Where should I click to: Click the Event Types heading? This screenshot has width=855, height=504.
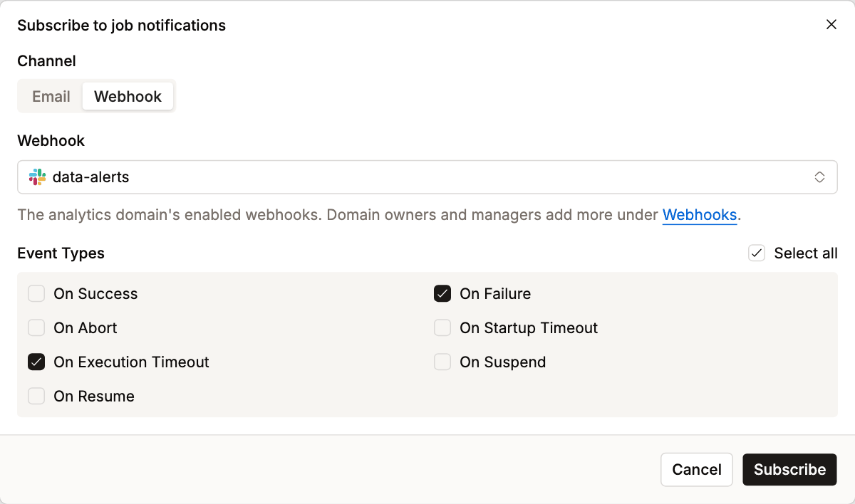(61, 253)
